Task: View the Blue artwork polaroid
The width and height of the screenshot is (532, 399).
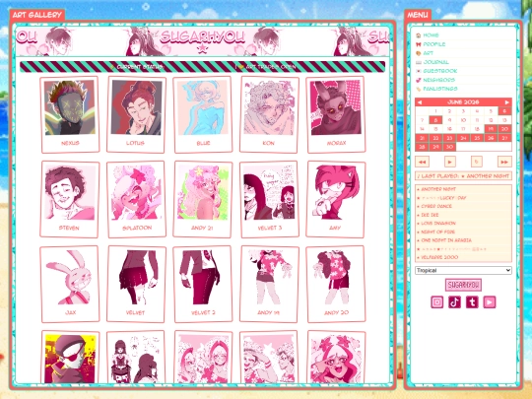Action: (x=203, y=114)
